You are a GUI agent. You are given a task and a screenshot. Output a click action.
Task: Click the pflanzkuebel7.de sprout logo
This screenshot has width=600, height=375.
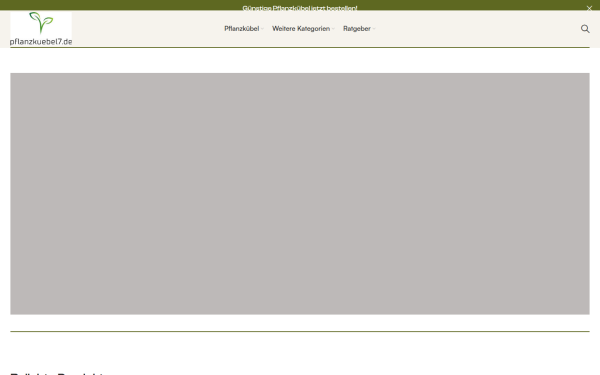tap(41, 29)
